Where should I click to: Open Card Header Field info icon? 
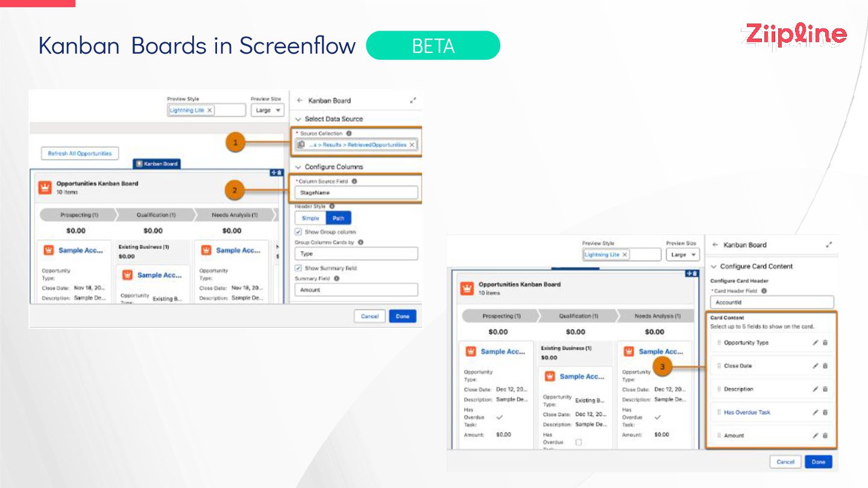(764, 290)
